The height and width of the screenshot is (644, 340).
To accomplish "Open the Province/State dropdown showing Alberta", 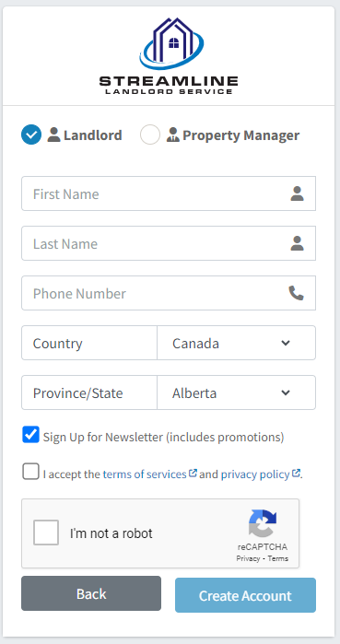I will [x=237, y=392].
